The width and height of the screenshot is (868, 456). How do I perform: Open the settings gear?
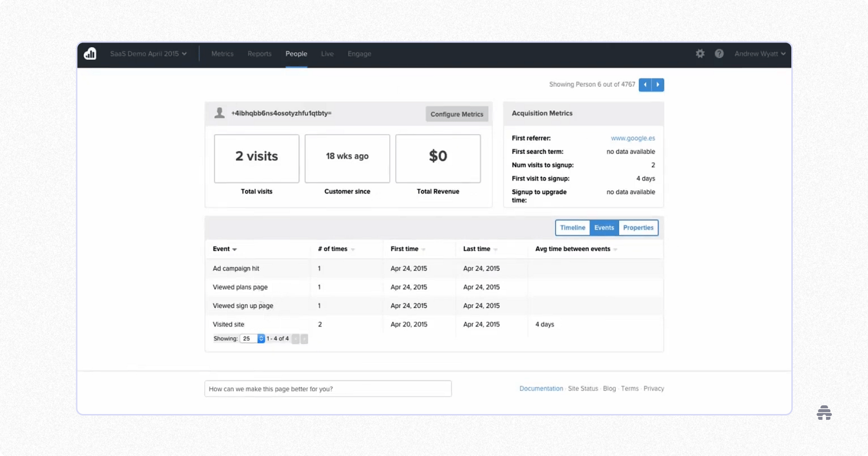(x=700, y=54)
